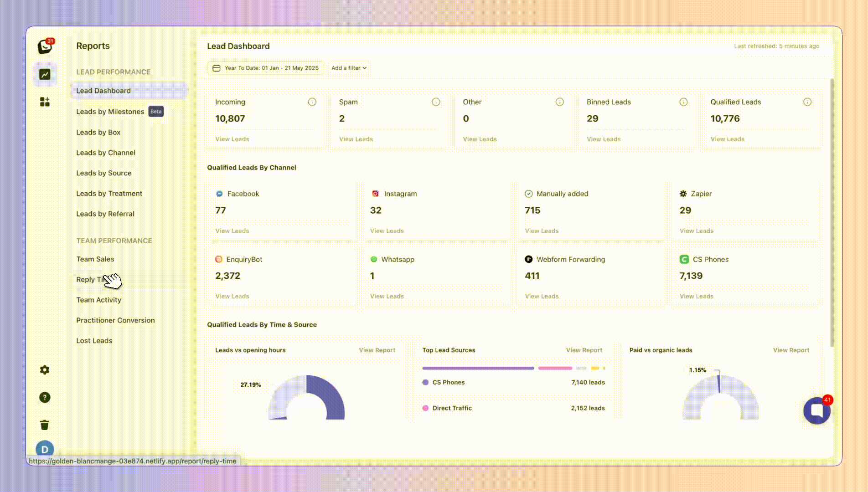Image resolution: width=868 pixels, height=492 pixels.
Task: View Leads for Facebook channel
Action: 232,231
